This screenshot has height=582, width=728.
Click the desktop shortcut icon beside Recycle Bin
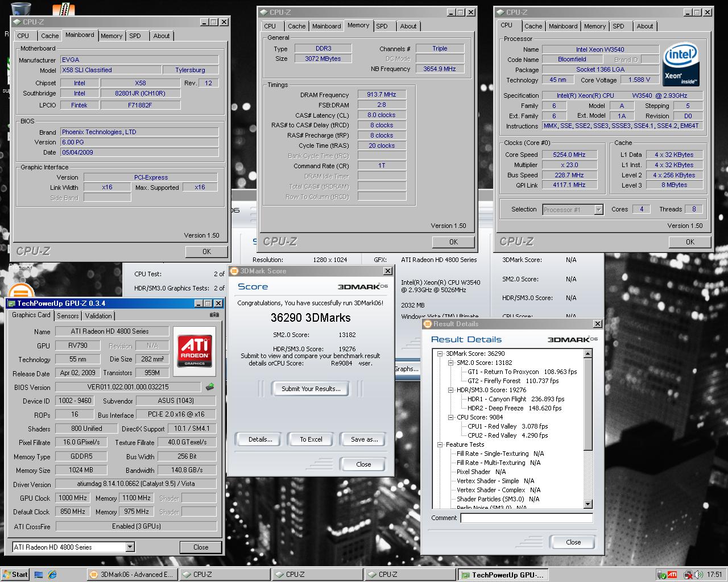click(x=64, y=9)
